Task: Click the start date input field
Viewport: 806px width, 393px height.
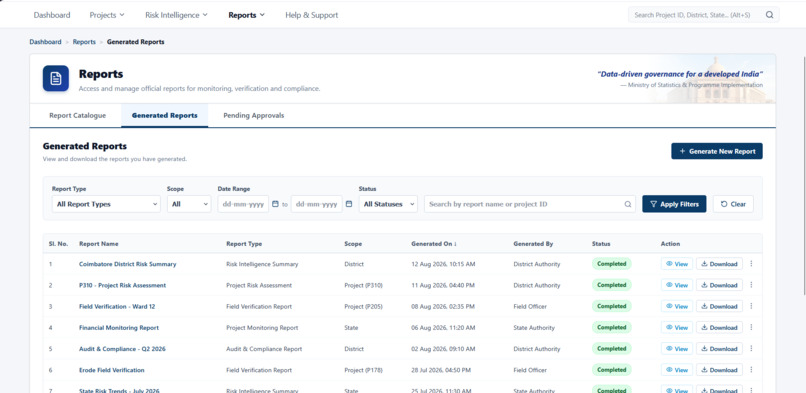Action: point(243,204)
